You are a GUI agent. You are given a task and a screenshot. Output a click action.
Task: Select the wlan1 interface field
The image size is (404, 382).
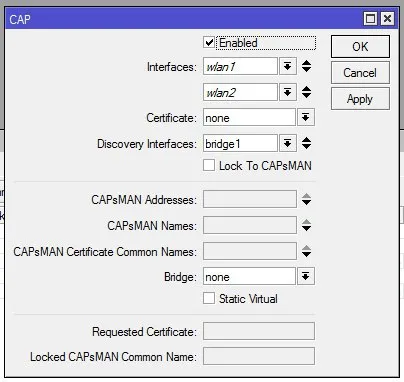(x=240, y=66)
